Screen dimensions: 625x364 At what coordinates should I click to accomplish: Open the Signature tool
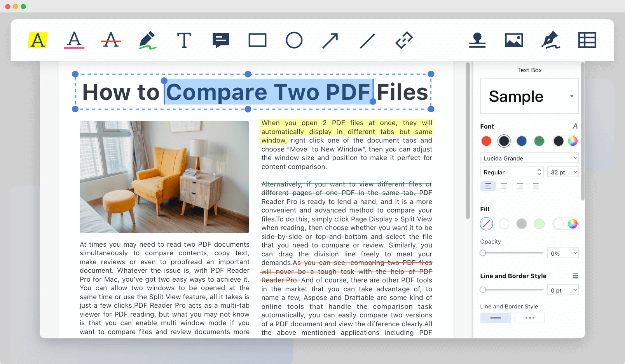[550, 40]
